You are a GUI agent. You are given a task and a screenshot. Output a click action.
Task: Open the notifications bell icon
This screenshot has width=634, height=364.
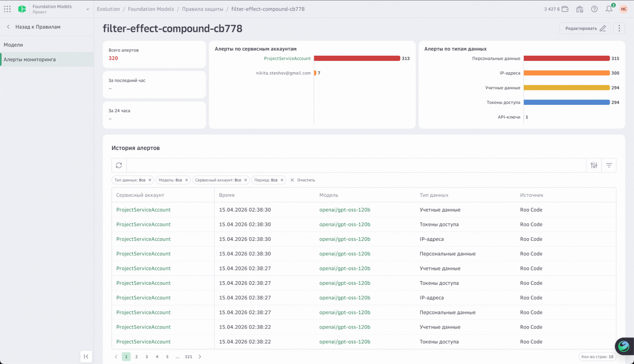(609, 9)
